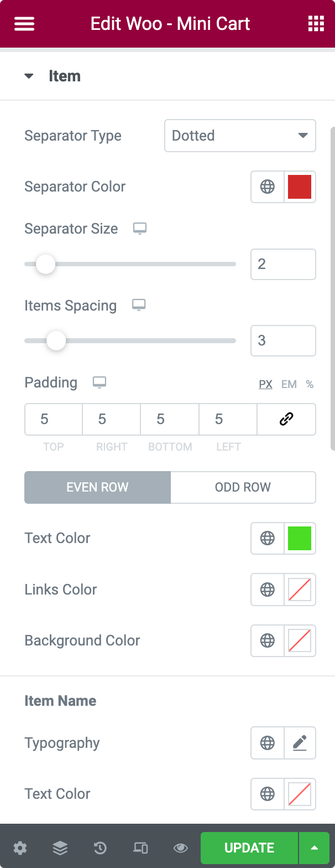Select EM as the Padding unit

coord(289,384)
